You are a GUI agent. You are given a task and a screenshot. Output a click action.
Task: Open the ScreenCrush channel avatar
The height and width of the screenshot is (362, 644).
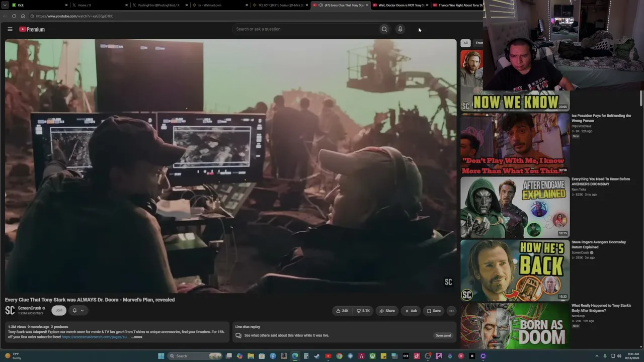click(x=10, y=310)
